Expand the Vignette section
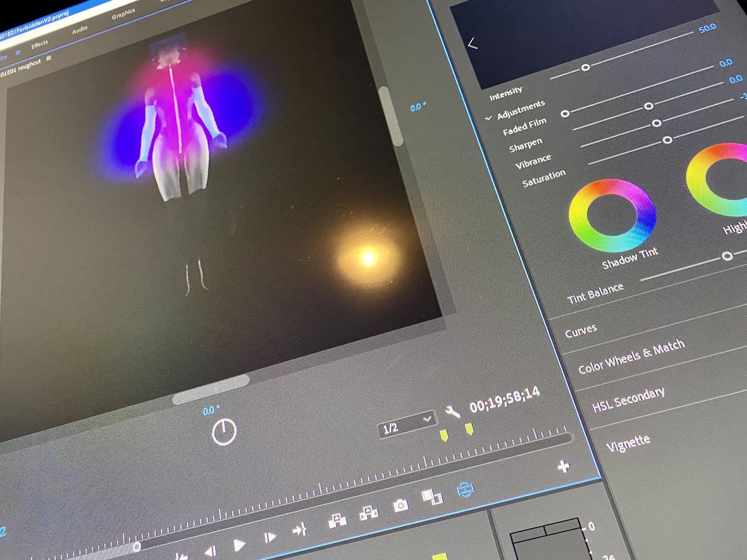 [x=628, y=443]
